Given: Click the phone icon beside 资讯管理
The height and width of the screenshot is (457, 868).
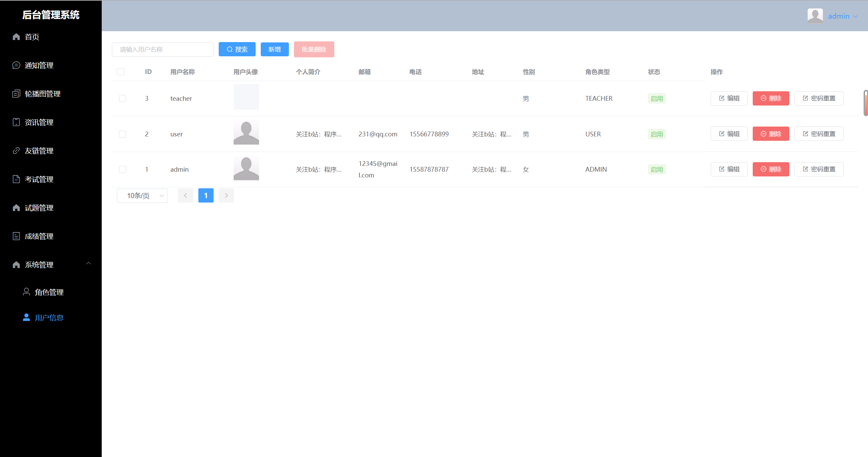Looking at the screenshot, I should pos(16,122).
